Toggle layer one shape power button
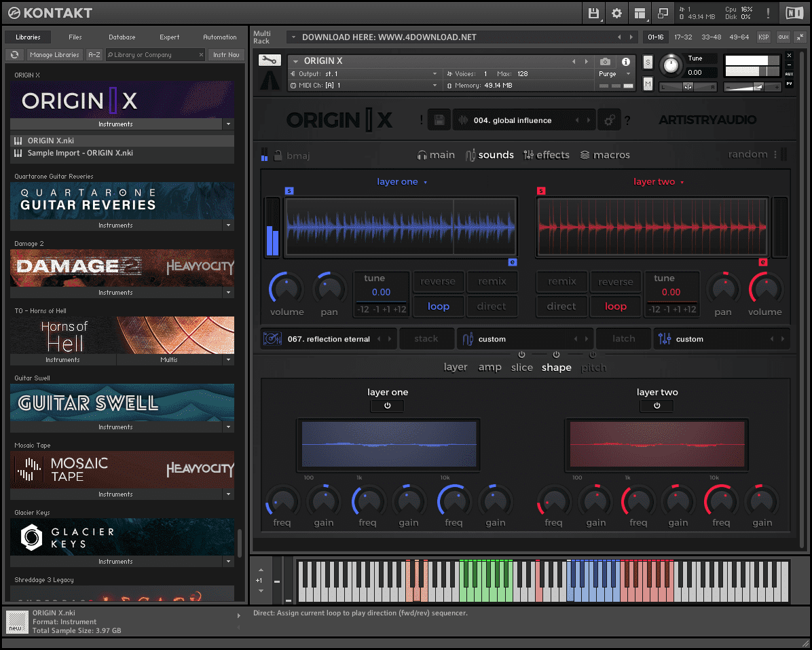This screenshot has height=650, width=812. tap(388, 406)
